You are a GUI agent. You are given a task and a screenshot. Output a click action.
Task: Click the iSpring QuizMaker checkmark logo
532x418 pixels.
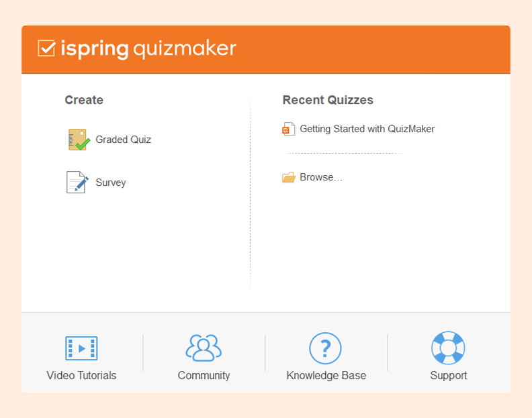point(46,48)
